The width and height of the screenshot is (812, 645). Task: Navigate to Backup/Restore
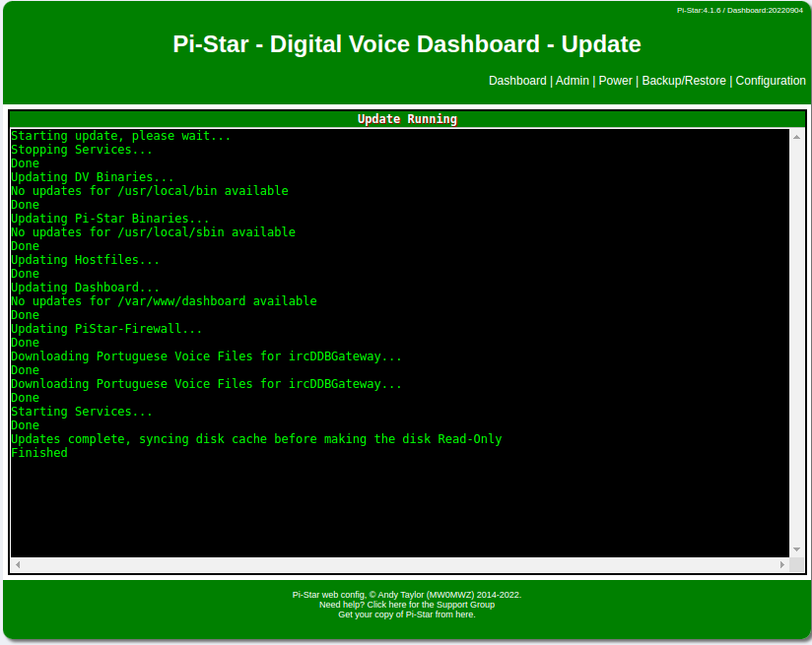click(x=683, y=81)
